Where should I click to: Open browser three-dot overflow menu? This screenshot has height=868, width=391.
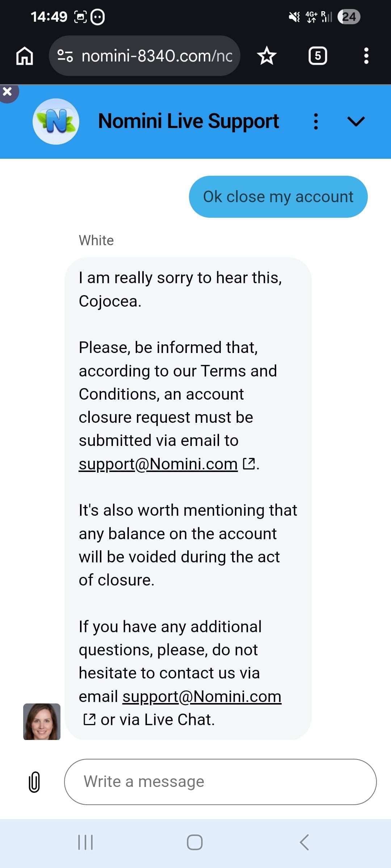click(x=366, y=56)
